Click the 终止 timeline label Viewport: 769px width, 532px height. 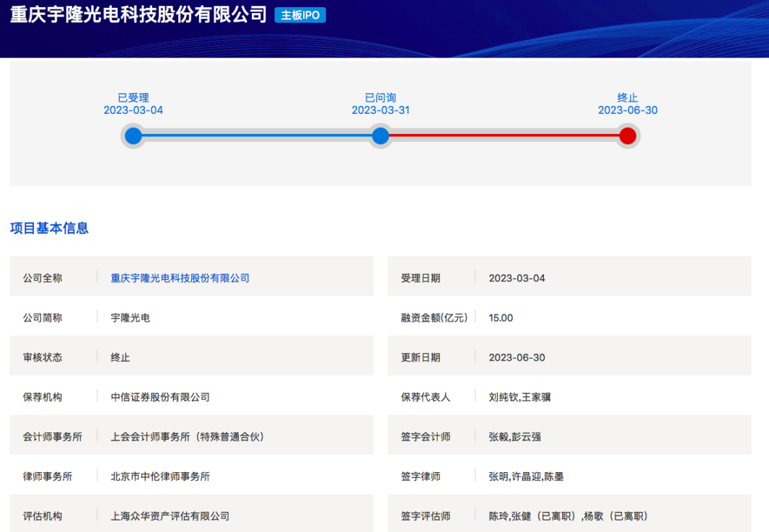pyautogui.click(x=628, y=97)
